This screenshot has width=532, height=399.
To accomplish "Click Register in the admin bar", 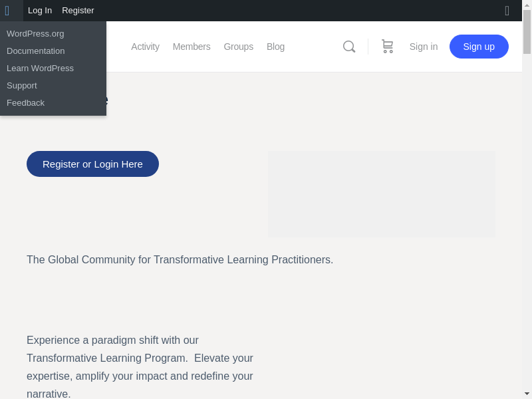I will pos(78,11).
